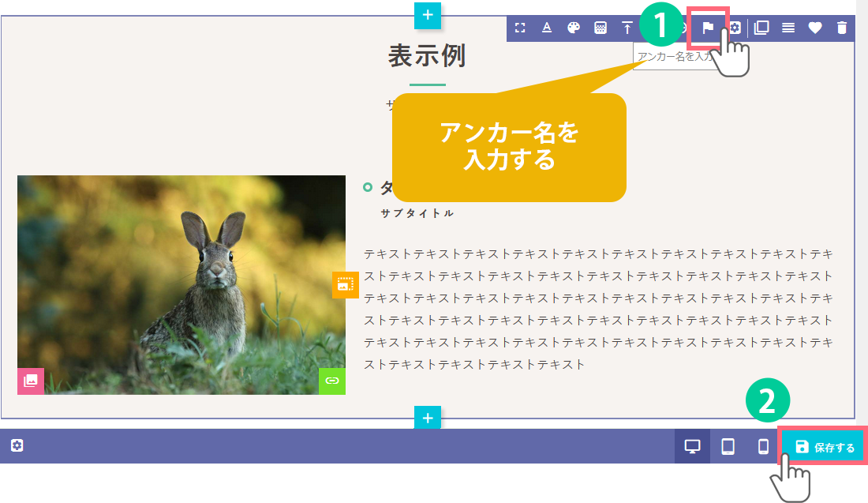Click the anchor flag icon
This screenshot has width=868, height=503.
click(x=708, y=28)
